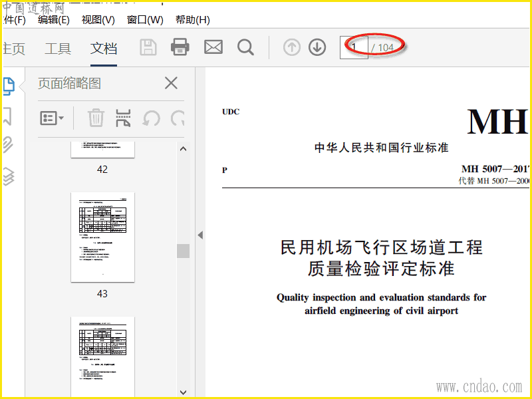Click thumbnail scrollbar up arrow
The image size is (532, 399).
184,148
